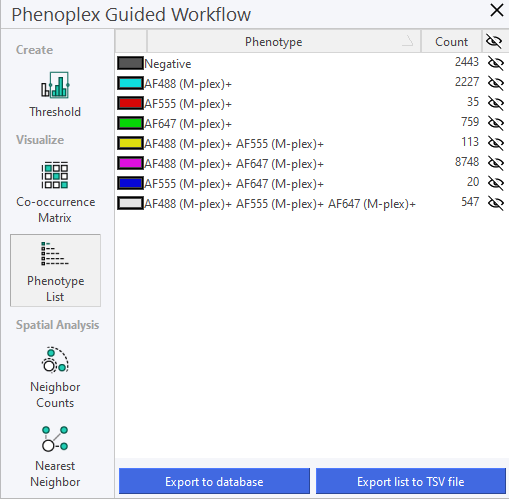The image size is (509, 499).
Task: Open the gray Negative color swatch
Action: 130,63
